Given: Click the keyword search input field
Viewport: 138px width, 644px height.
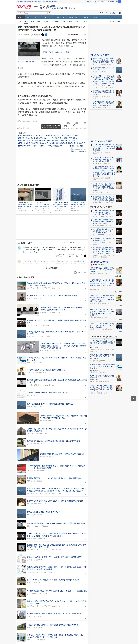Looking at the screenshot, I should [32, 13].
